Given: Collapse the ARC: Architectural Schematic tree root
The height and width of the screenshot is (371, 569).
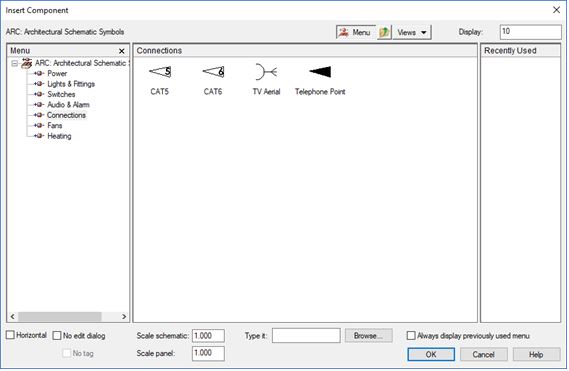Looking at the screenshot, I should [15, 64].
